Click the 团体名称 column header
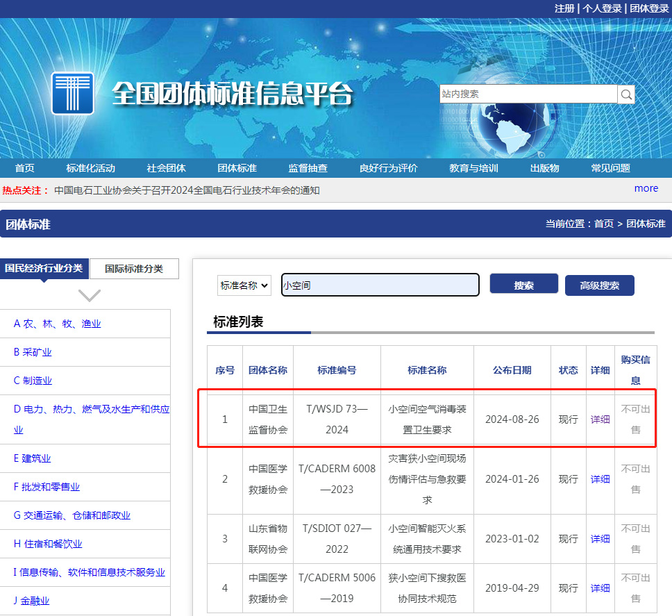 [x=268, y=370]
